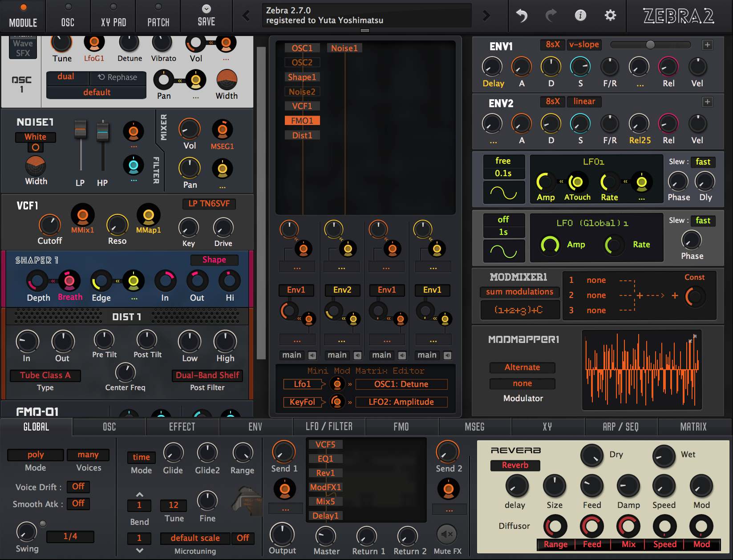Open the info icon in header
This screenshot has height=560, width=733.
pyautogui.click(x=580, y=16)
